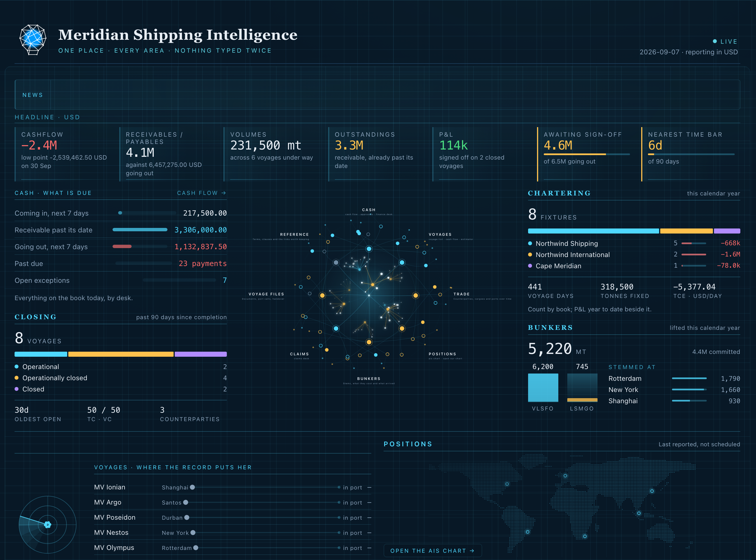Select the Northwind International legend row
Viewport: 756px width, 560px height.
pyautogui.click(x=634, y=255)
